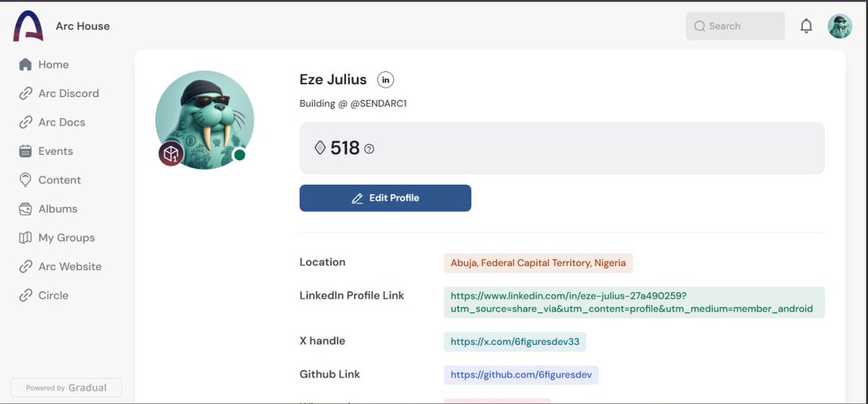868x404 pixels.
Task: Open the github.com/6figuresdev link
Action: [x=521, y=374]
